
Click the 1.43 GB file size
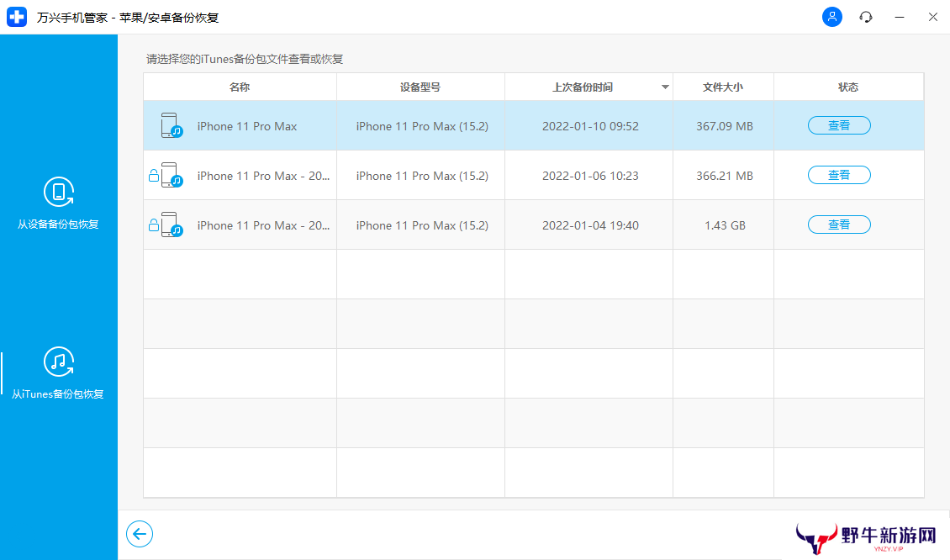[x=725, y=225]
